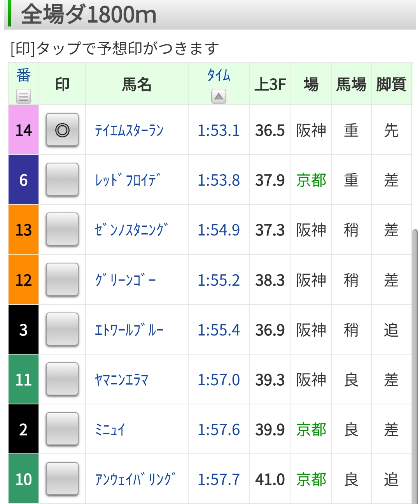420x504 pixels.
Task: Mark the エトワールブルー prediction box
Action: click(62, 329)
